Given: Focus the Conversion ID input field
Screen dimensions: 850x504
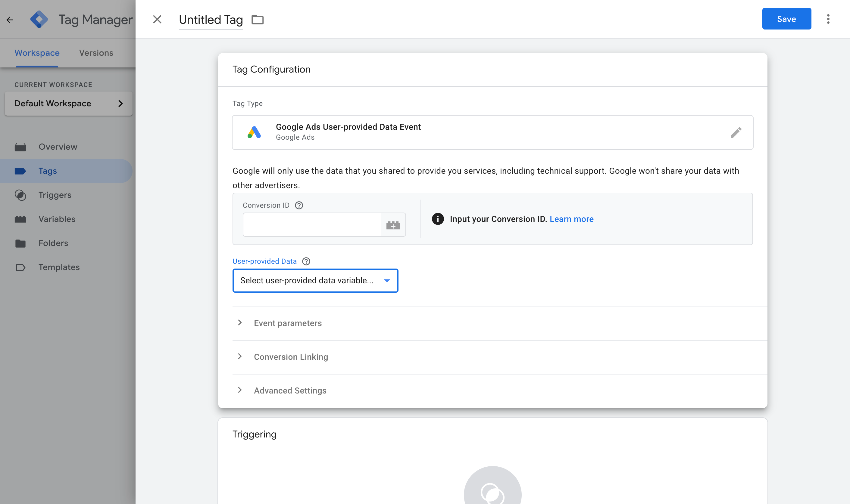Looking at the screenshot, I should pos(312,225).
